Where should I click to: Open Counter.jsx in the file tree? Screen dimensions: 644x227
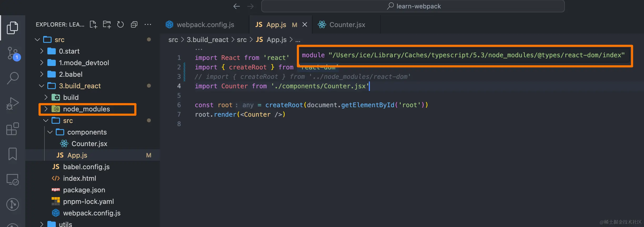93,144
